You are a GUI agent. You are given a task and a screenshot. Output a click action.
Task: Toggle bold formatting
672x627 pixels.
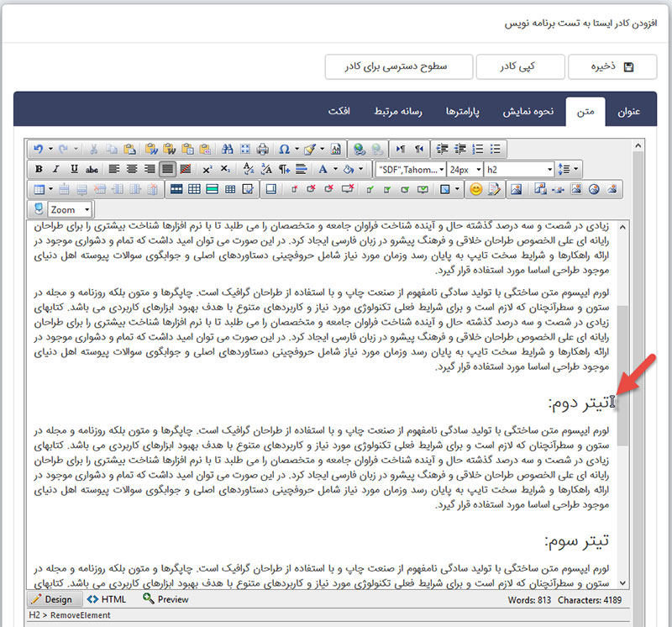click(39, 169)
